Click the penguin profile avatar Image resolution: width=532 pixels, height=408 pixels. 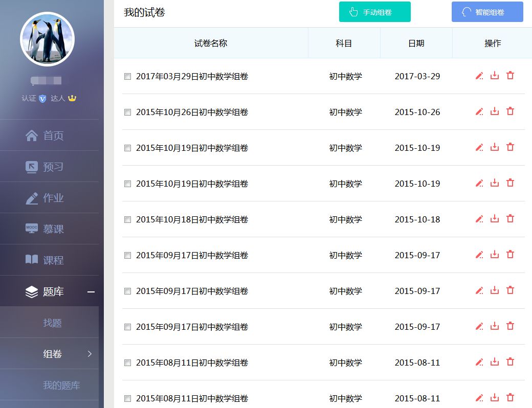tap(47, 39)
